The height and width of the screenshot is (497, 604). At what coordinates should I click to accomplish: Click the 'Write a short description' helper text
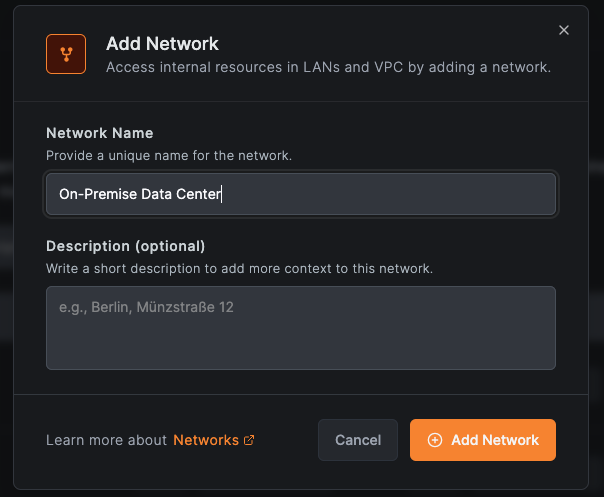tap(239, 269)
